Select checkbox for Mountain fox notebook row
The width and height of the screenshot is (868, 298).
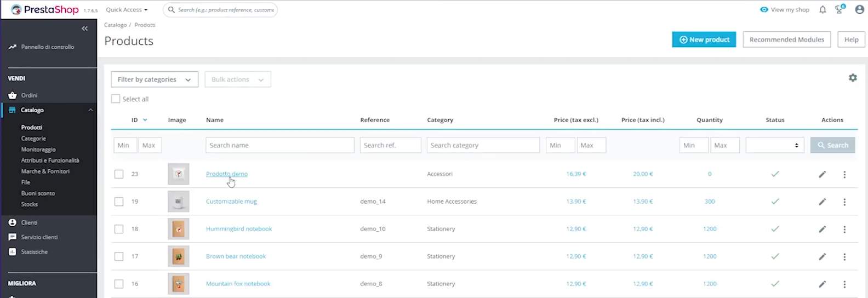119,284
